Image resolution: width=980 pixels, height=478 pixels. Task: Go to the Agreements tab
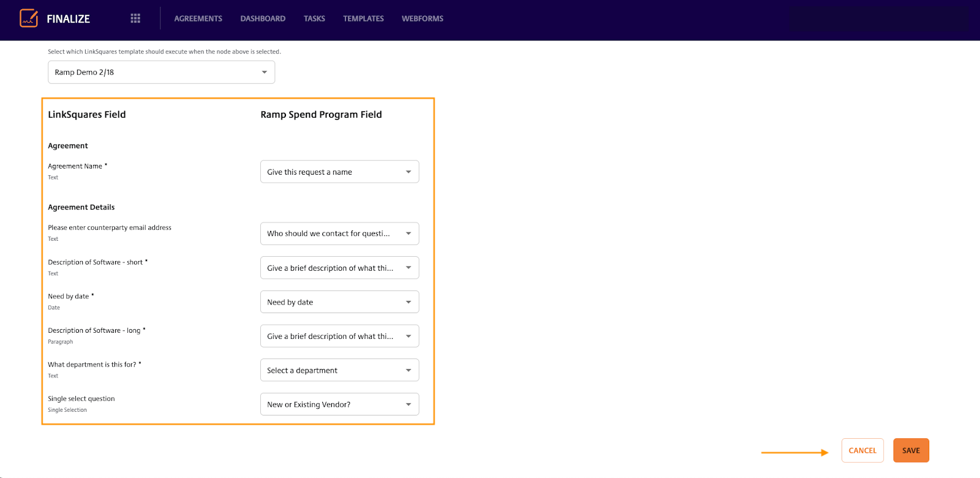[198, 18]
